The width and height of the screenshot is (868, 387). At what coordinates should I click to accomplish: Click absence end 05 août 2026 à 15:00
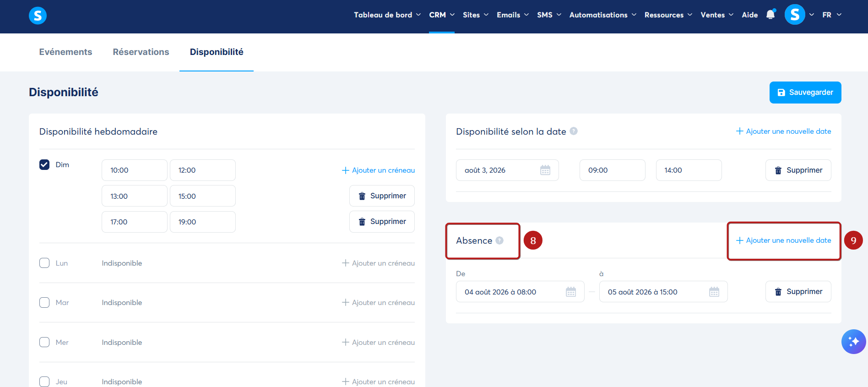663,292
